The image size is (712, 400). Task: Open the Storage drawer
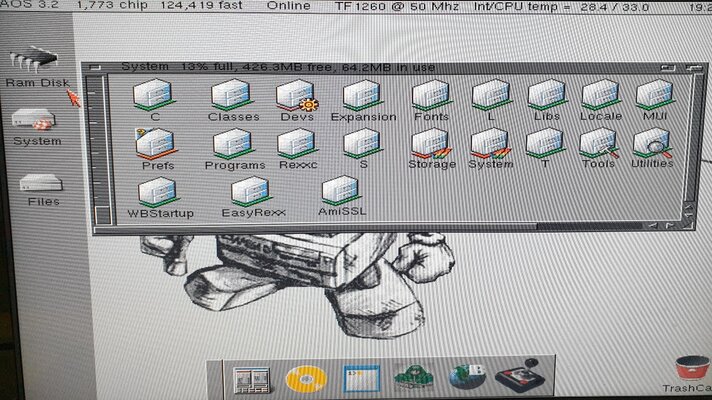click(x=430, y=144)
